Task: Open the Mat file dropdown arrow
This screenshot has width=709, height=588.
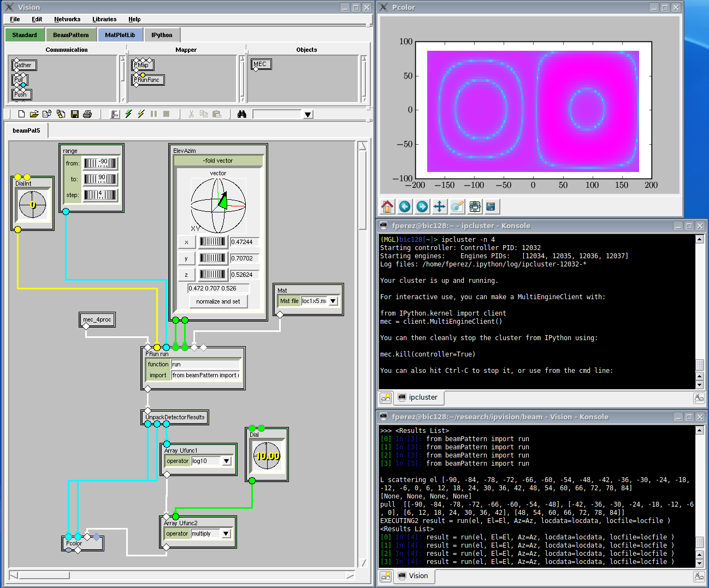Action: point(333,301)
